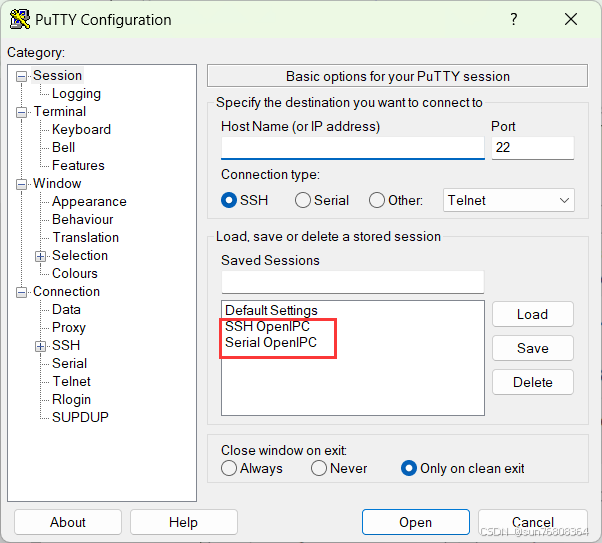Image resolution: width=602 pixels, height=543 pixels.
Task: Focus the Host Name input field
Action: (352, 148)
